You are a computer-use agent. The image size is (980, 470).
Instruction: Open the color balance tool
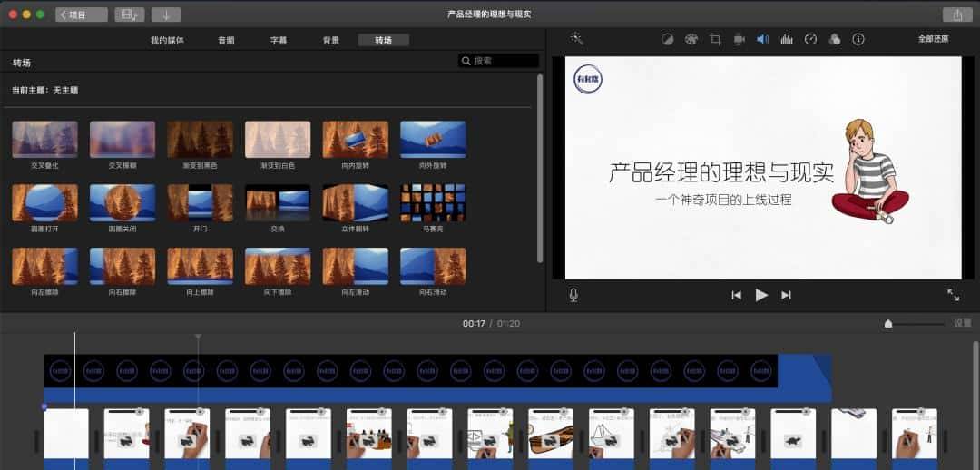click(668, 39)
